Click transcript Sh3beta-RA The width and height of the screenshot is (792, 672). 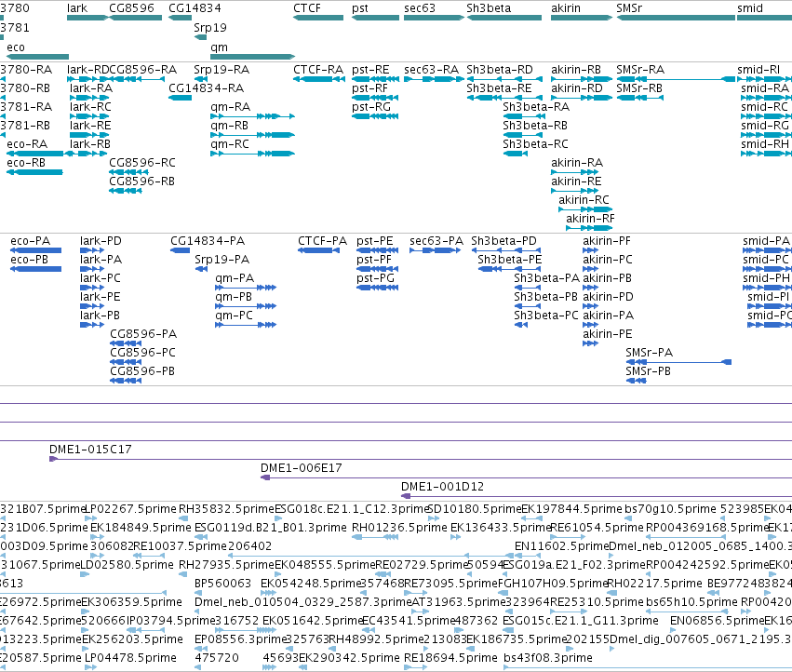[x=524, y=116]
